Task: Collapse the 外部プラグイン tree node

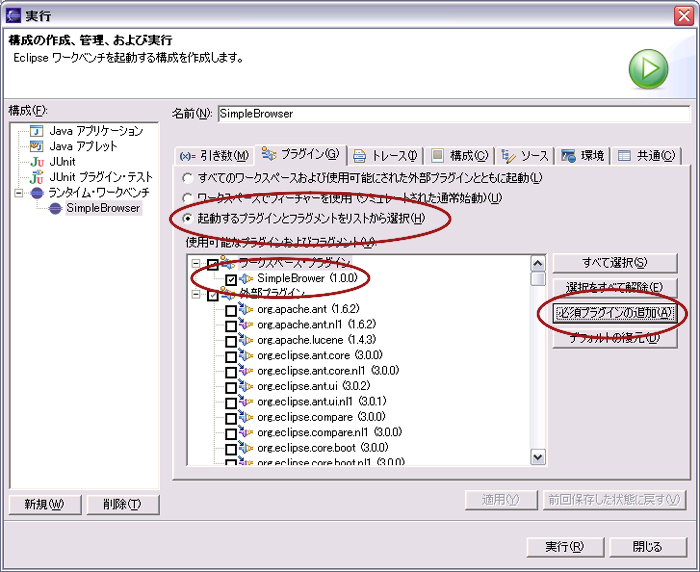Action: click(196, 294)
